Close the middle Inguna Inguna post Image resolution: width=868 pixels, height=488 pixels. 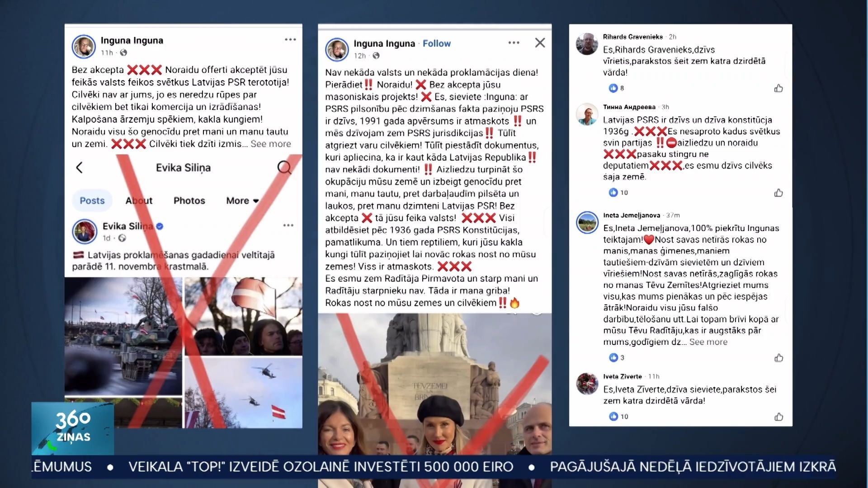click(x=540, y=43)
